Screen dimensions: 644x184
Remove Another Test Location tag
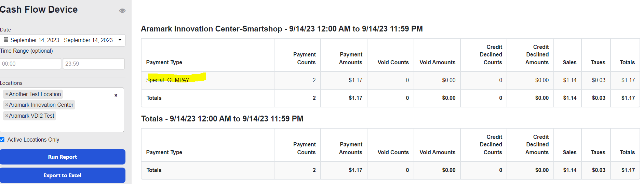6,94
